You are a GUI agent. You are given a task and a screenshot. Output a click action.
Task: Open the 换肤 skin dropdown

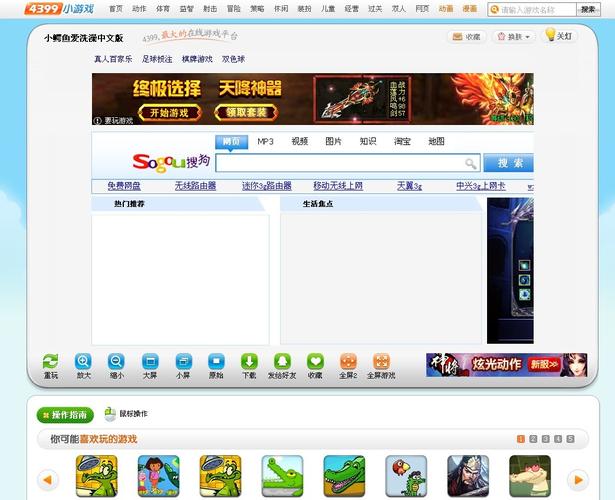point(514,37)
